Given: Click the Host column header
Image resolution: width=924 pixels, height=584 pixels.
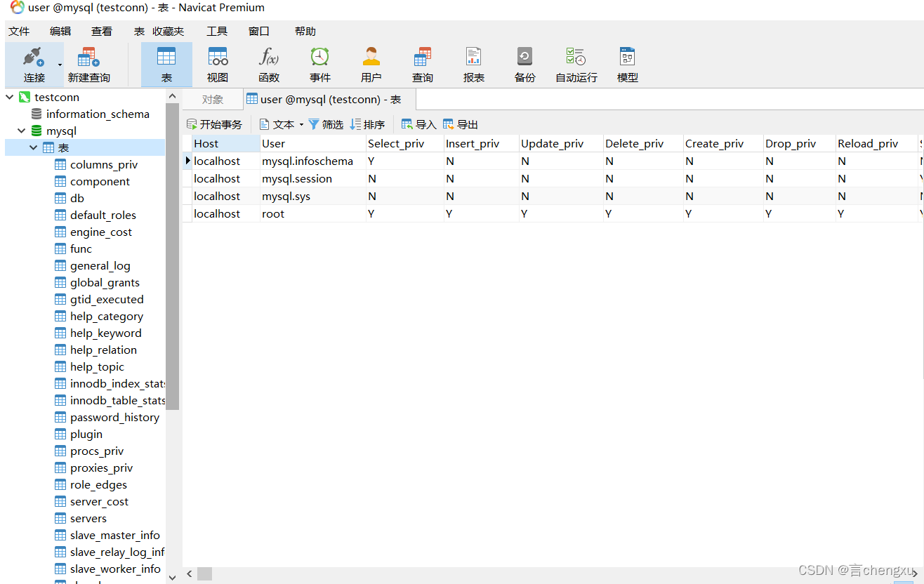Looking at the screenshot, I should [x=226, y=143].
